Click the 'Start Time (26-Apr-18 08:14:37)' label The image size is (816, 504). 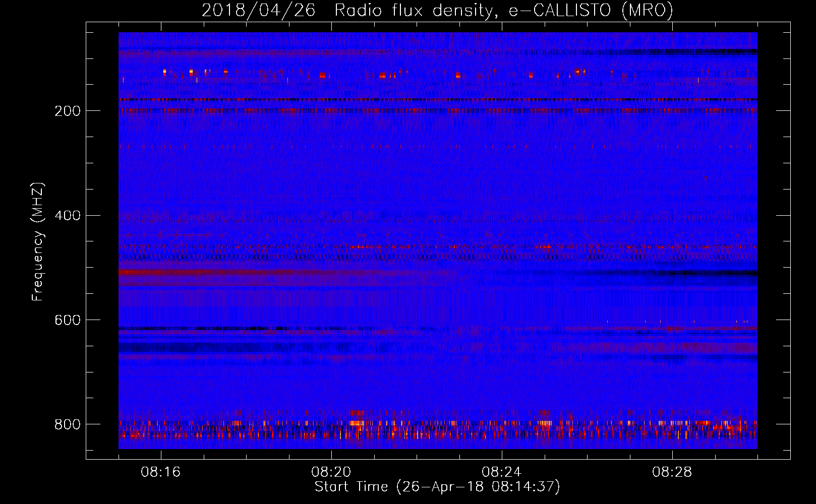437,487
